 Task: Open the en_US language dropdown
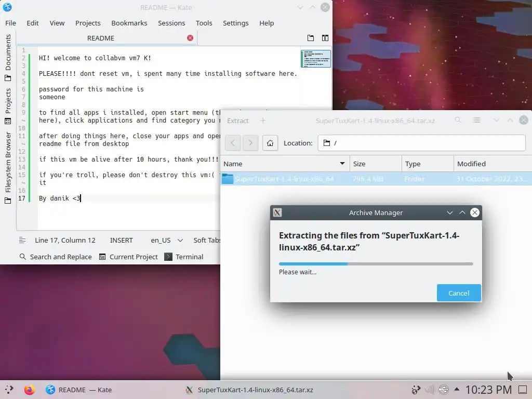click(167, 240)
